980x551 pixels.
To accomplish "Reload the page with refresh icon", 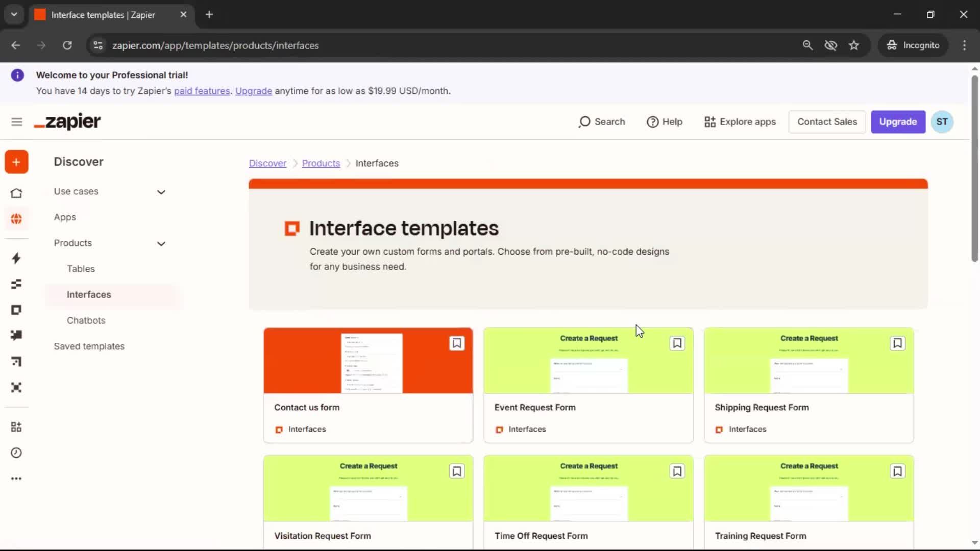I will [x=67, y=45].
